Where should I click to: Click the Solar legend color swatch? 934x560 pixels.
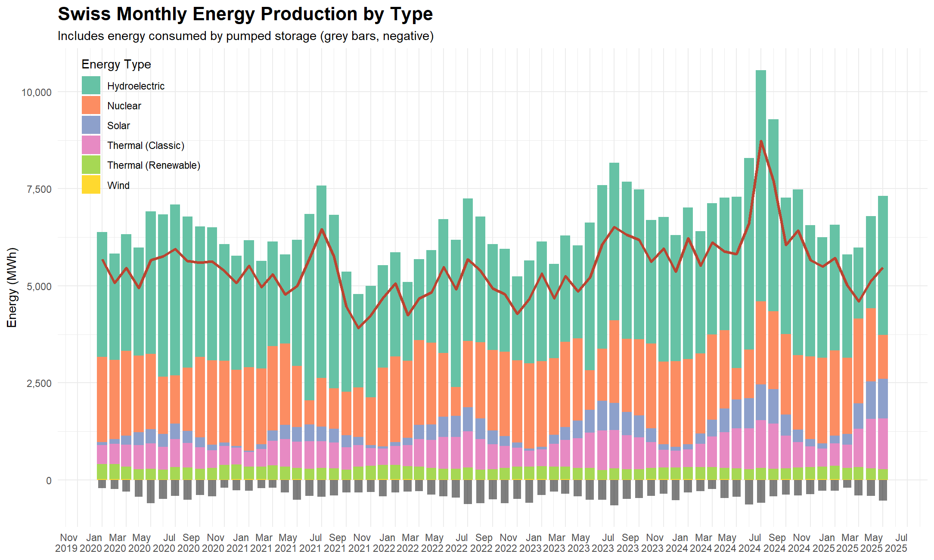pos(91,125)
